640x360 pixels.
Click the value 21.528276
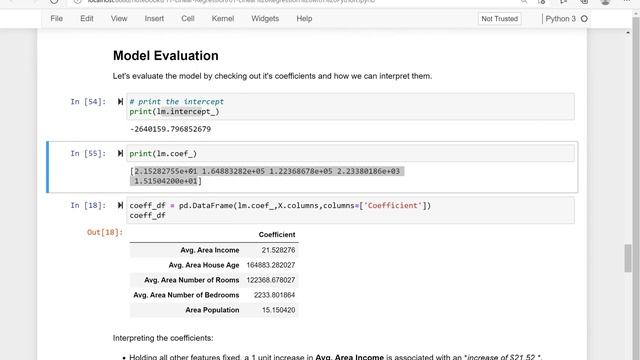(x=278, y=250)
